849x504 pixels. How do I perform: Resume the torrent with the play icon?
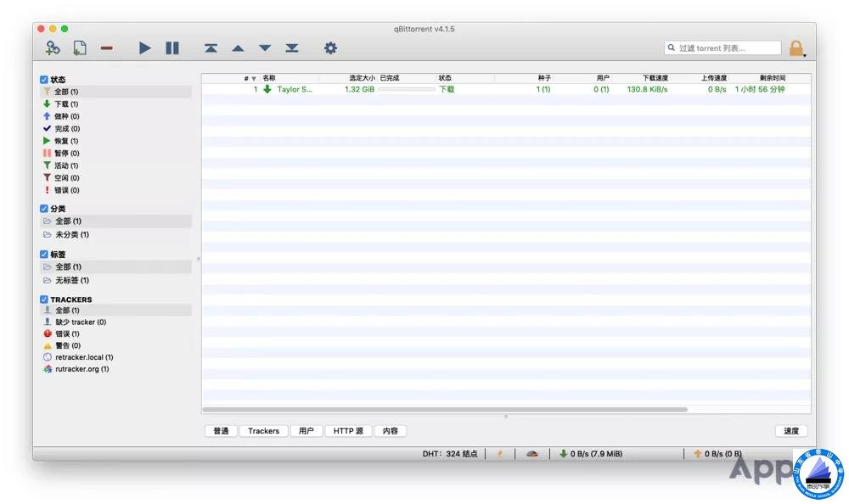coord(145,48)
